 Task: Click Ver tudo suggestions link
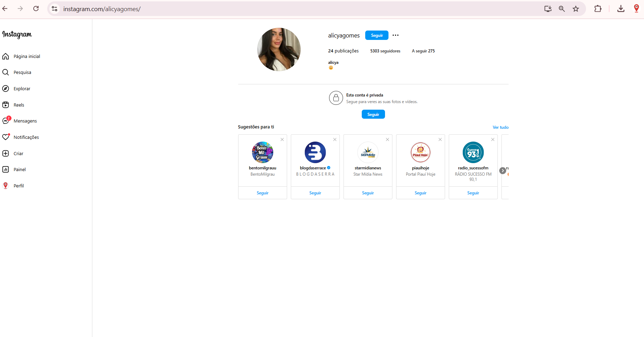tap(500, 127)
